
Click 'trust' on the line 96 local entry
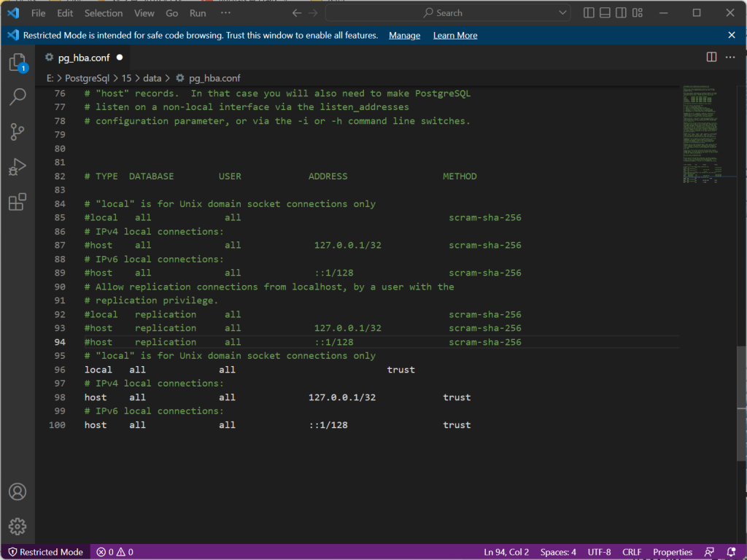(x=400, y=370)
